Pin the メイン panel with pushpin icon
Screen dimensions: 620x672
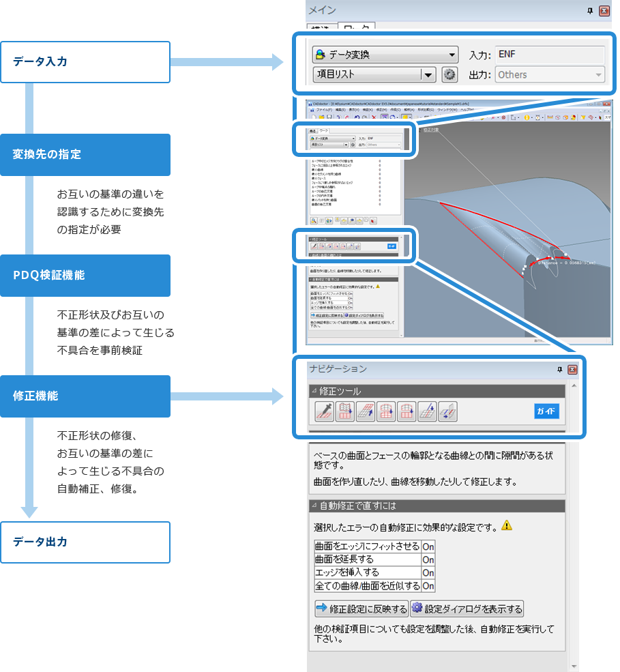590,11
